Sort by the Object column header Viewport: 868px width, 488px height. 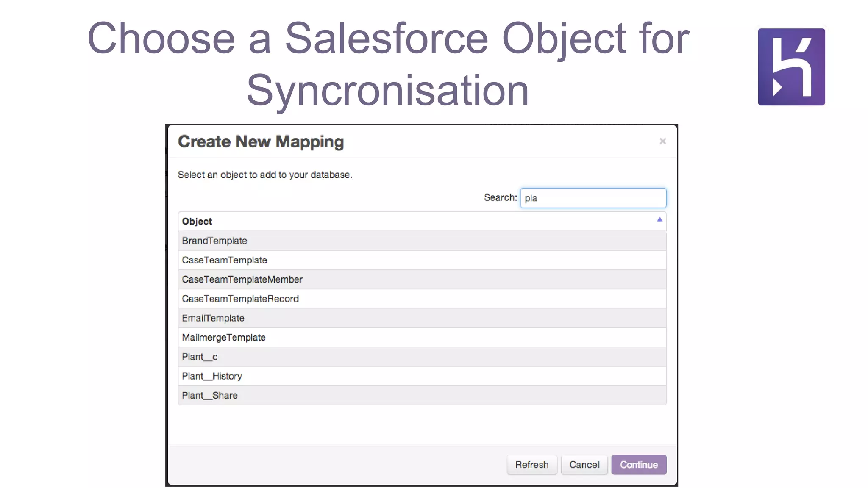pyautogui.click(x=422, y=221)
